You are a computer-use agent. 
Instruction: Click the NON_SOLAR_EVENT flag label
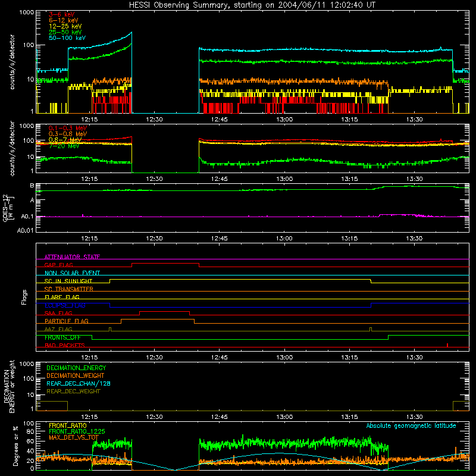[72, 273]
